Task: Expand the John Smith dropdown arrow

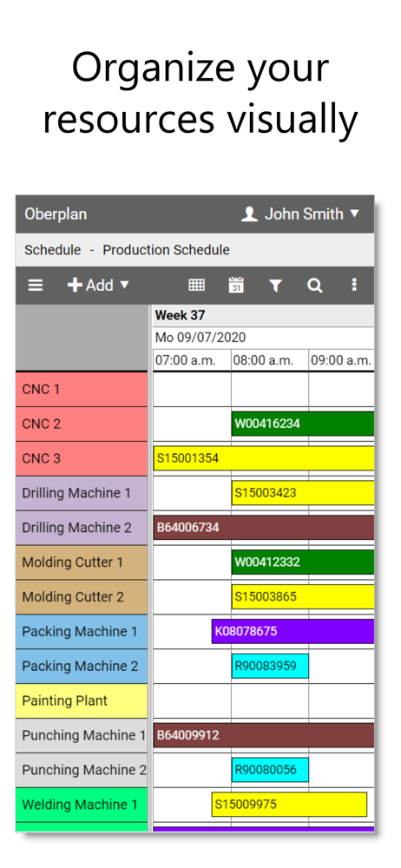Action: [x=355, y=214]
